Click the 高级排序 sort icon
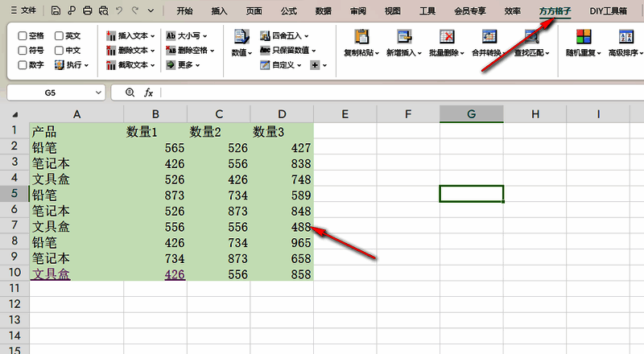 (625, 36)
